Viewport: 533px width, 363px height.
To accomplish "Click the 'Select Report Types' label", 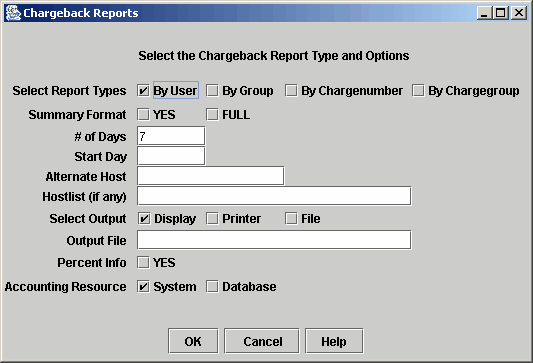I will 69,91.
